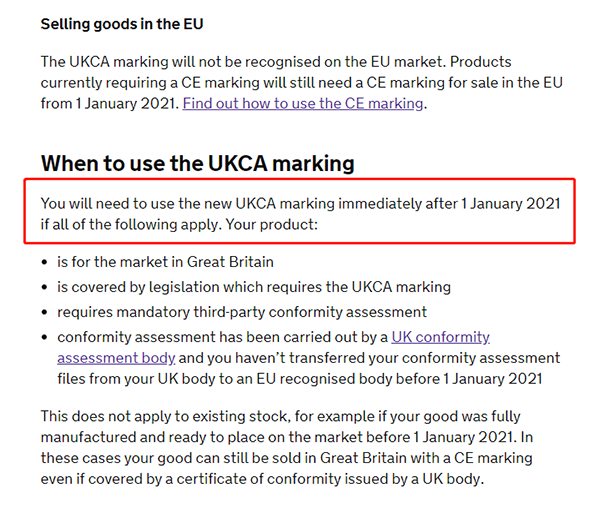This screenshot has height=513, width=600.
Task: Click the bullet dot before 'conformity assessment has been'
Action: click(45, 337)
